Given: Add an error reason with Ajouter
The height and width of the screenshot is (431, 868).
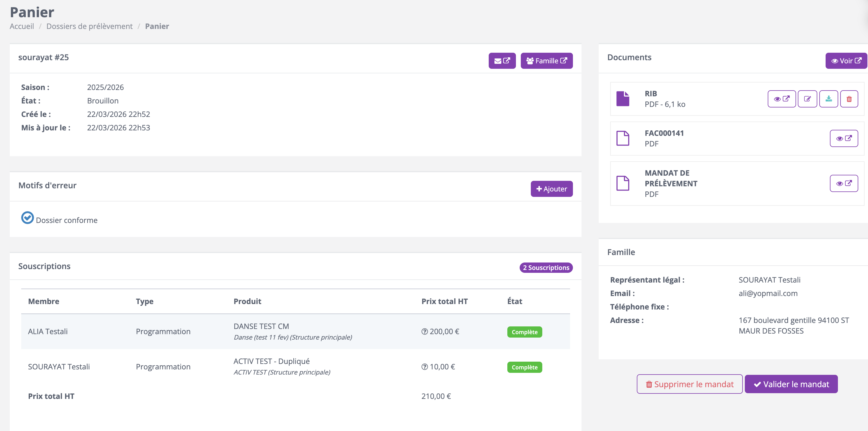Looking at the screenshot, I should [x=551, y=189].
